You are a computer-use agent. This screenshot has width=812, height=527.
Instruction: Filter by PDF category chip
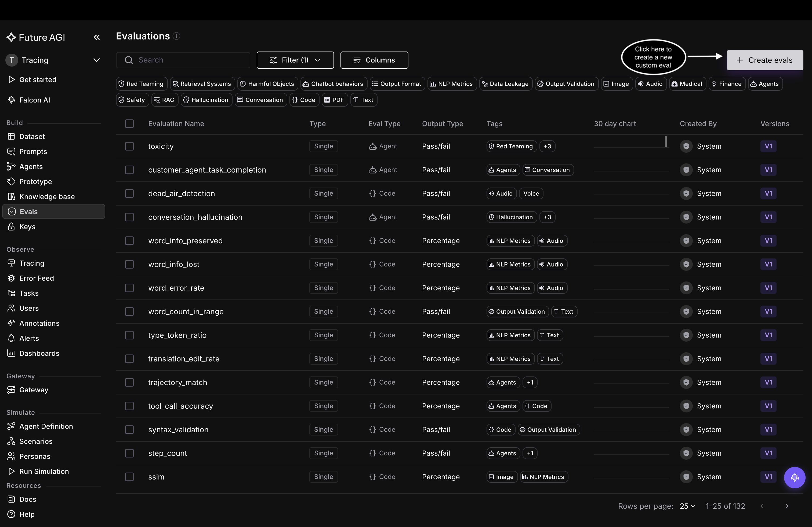tap(334, 100)
